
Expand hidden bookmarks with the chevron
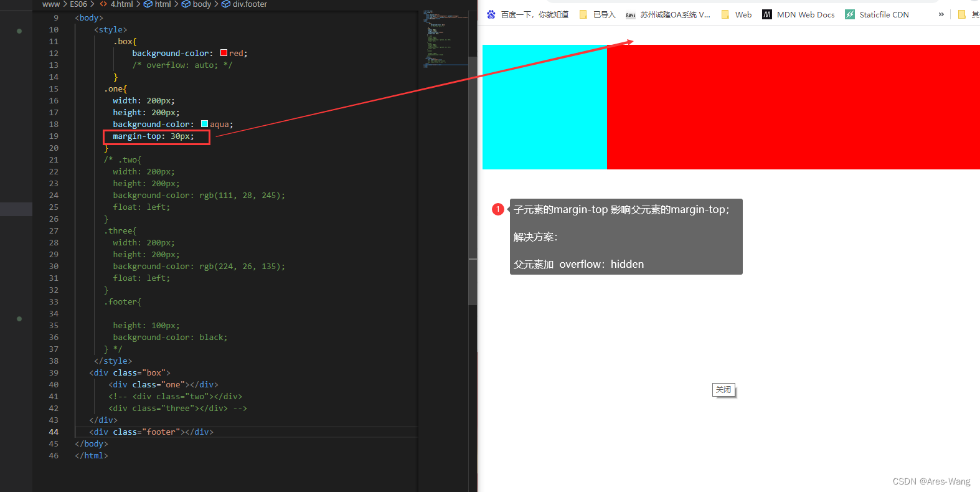tap(941, 14)
